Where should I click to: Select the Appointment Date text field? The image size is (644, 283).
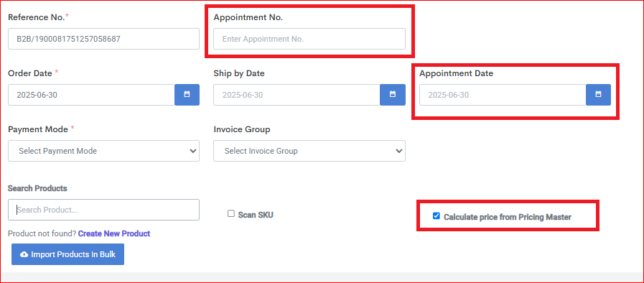pyautogui.click(x=503, y=95)
